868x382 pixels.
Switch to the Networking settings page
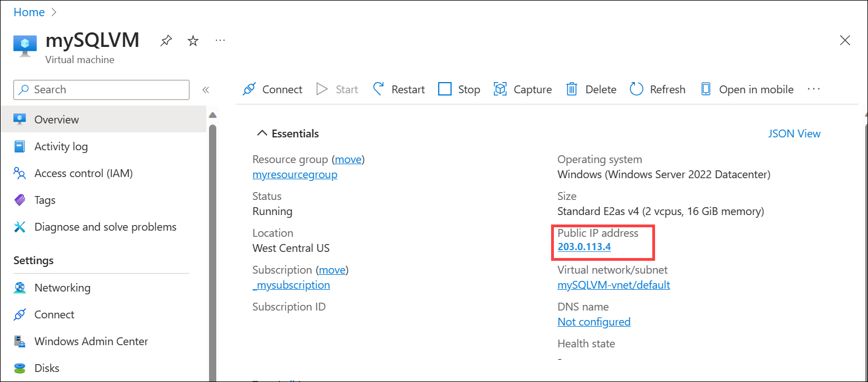point(62,287)
